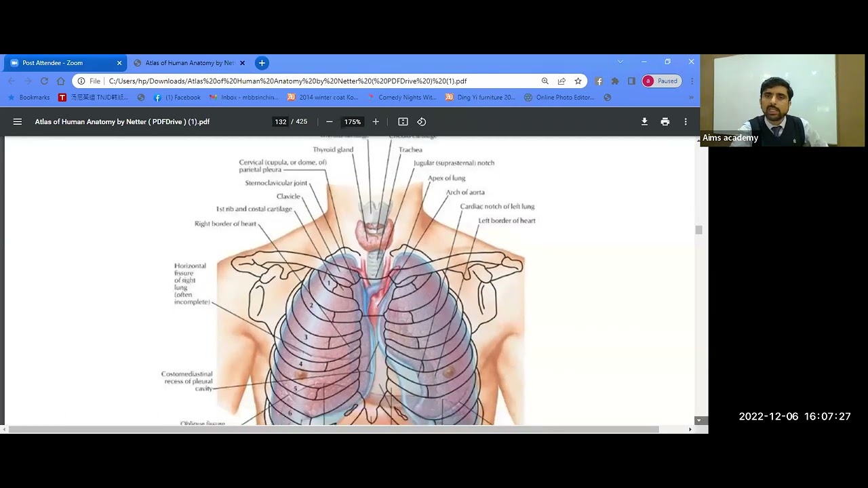Show more bookmarks overflow chevron
Screen dimensions: 868x488
[691, 98]
